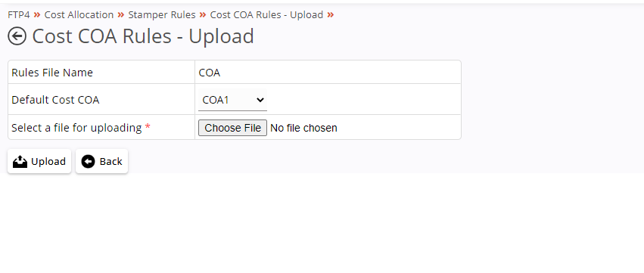This screenshot has height=273, width=644.
Task: Click the COA rules file name value
Action: click(210, 73)
